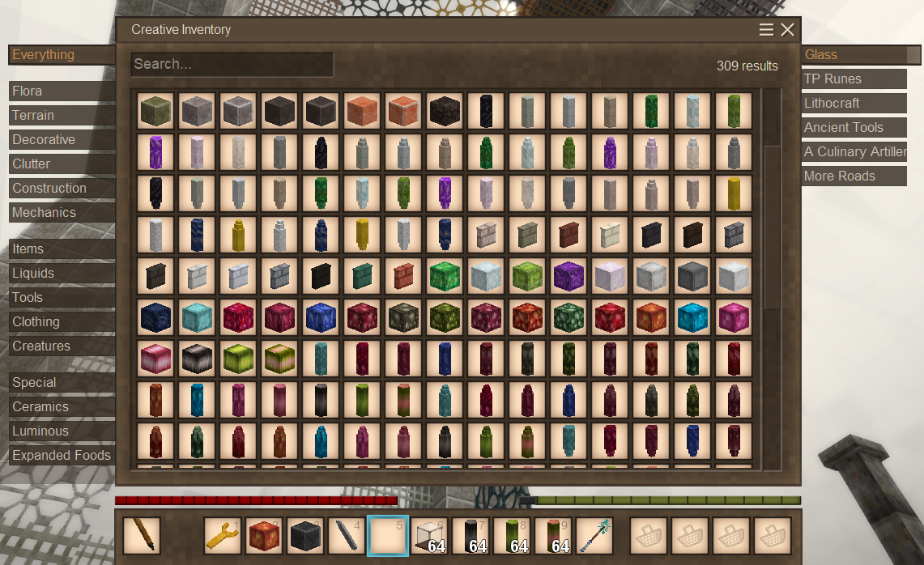Select the teal green brick slab
This screenshot has height=565, width=924.
pos(362,276)
